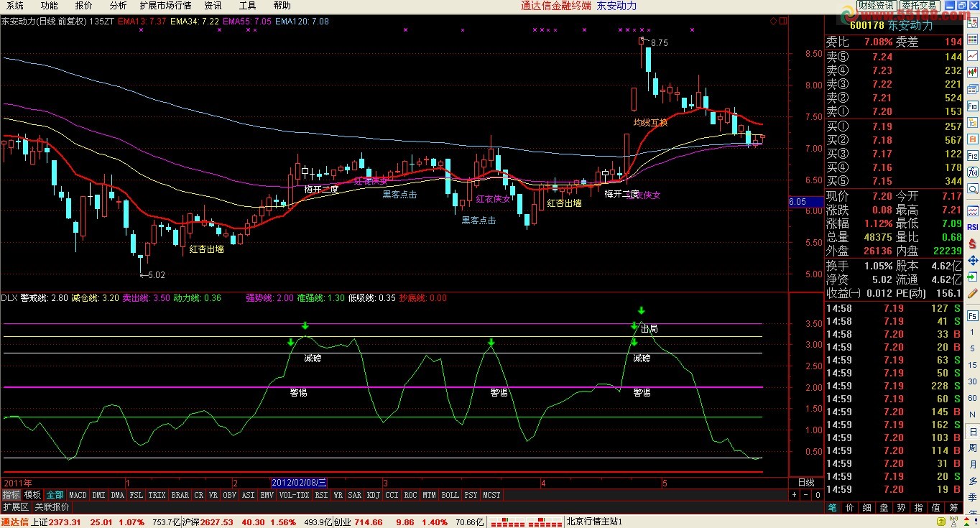Click the blue four-arrow move icon
The image size is (980, 528).
tap(972, 261)
